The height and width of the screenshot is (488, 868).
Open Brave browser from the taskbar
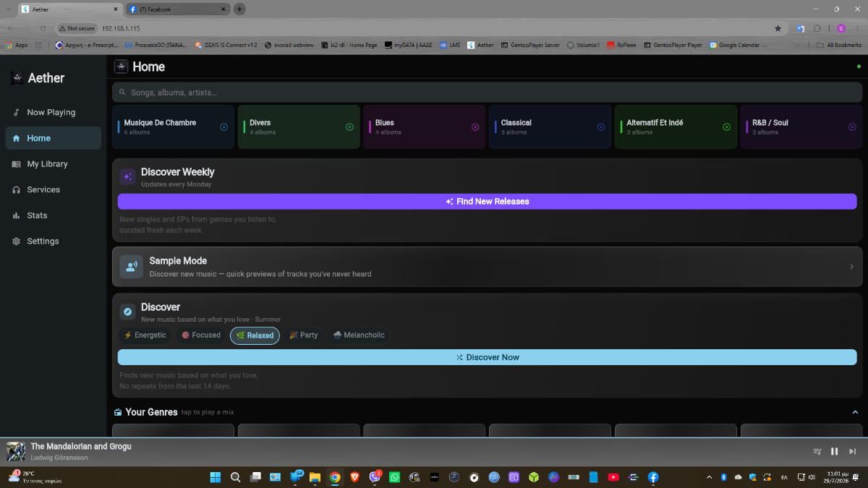pos(354,477)
